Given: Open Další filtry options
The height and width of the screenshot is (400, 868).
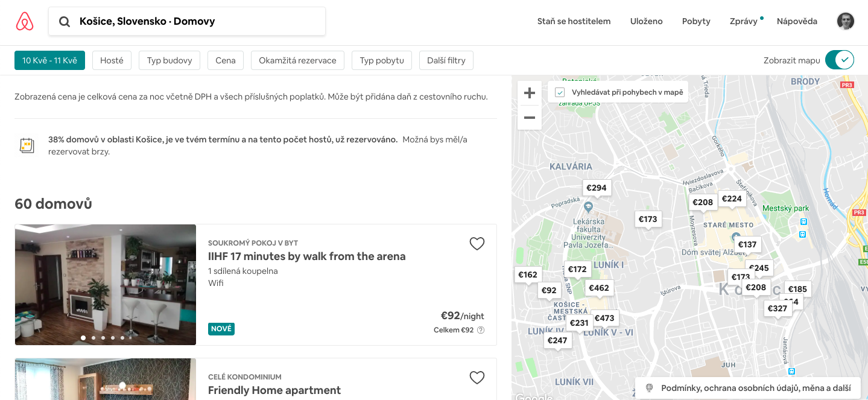Looking at the screenshot, I should (446, 60).
